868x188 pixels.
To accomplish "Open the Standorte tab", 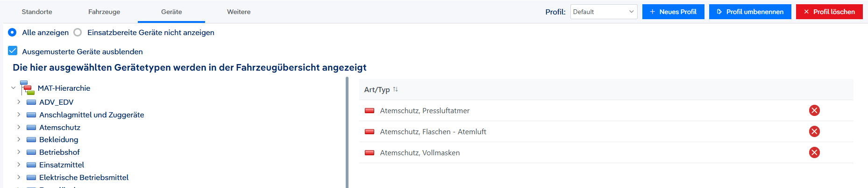I will pyautogui.click(x=37, y=12).
